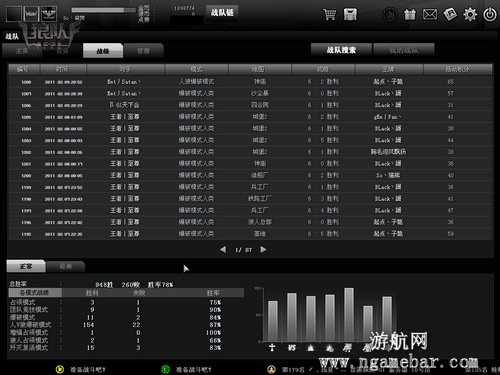Select match row number 1201

click(x=250, y=163)
